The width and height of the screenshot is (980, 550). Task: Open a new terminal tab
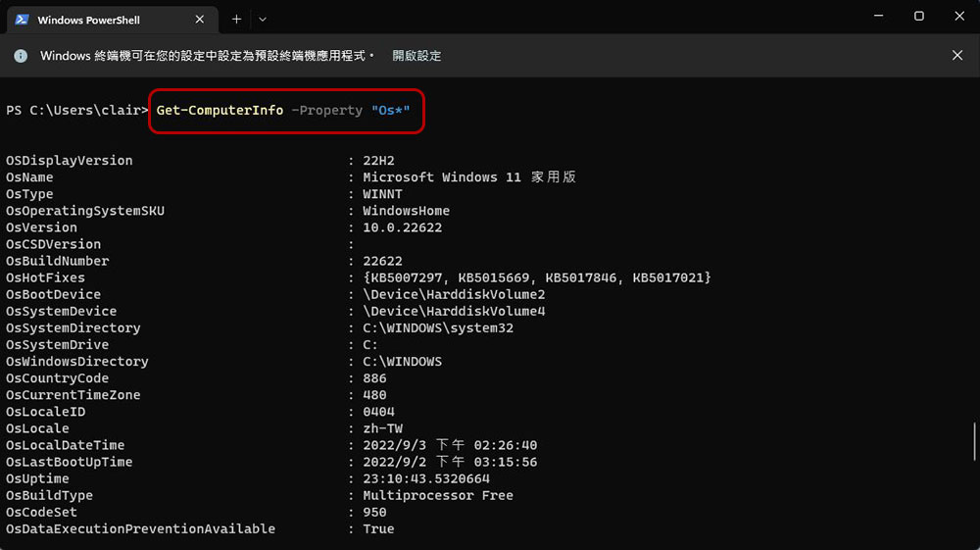[x=236, y=19]
